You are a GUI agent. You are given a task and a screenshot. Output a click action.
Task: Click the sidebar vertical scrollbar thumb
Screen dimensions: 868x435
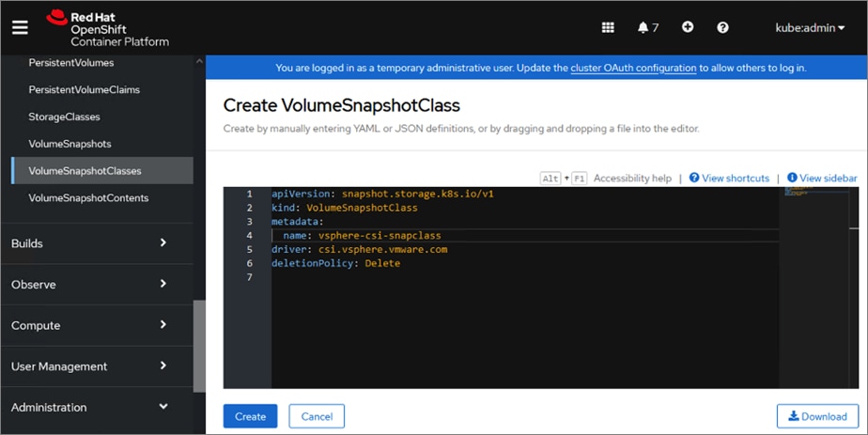(x=199, y=347)
